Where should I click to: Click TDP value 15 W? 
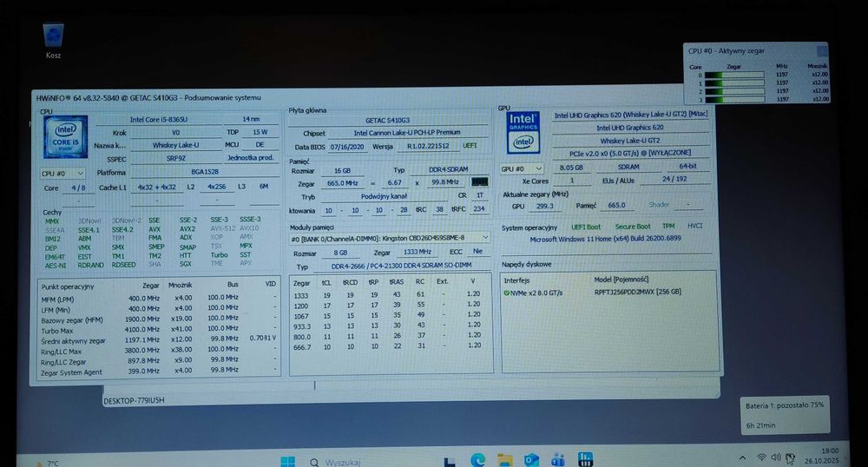[260, 132]
